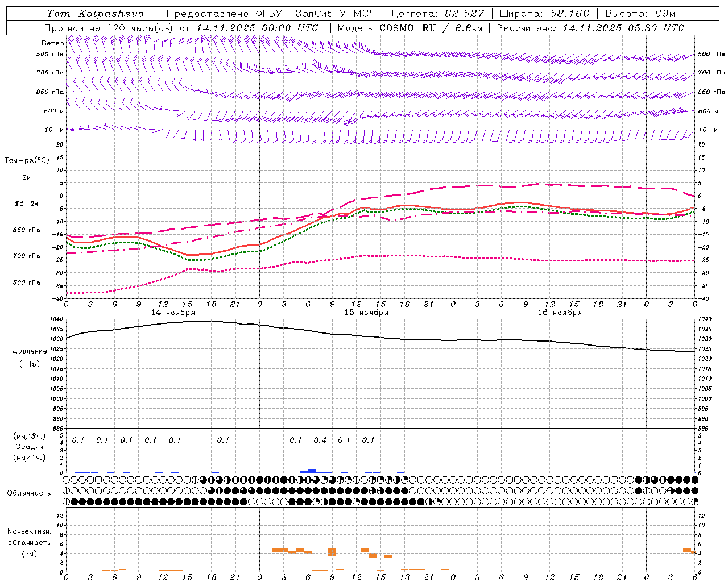Click the '14 ноября' date label
The width and height of the screenshot is (728, 582).
[173, 313]
